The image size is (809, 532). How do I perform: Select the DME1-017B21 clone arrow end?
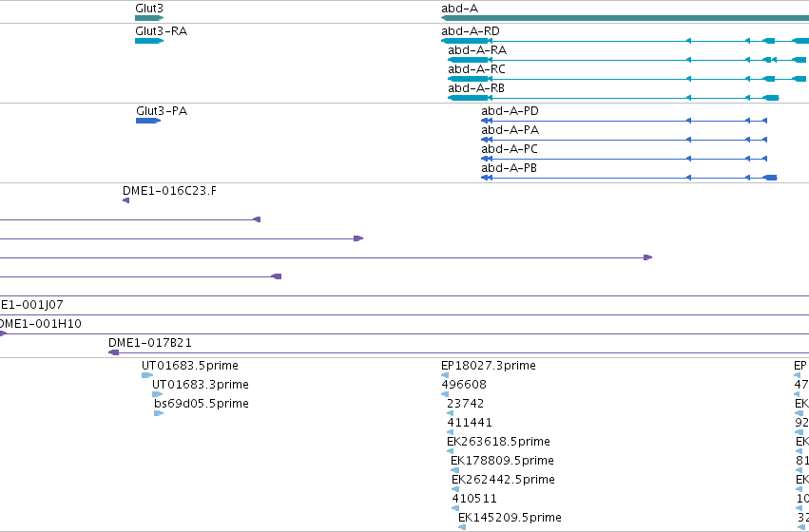click(113, 352)
